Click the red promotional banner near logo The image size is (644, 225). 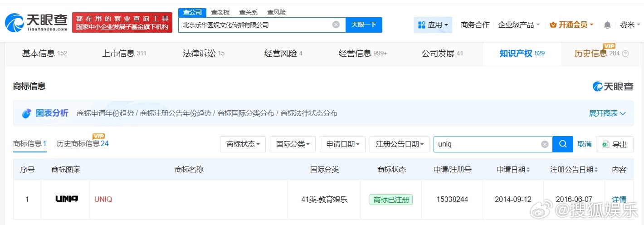[x=122, y=23]
